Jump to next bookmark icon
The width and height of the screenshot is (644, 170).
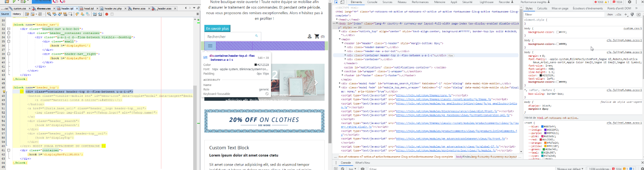83,14
